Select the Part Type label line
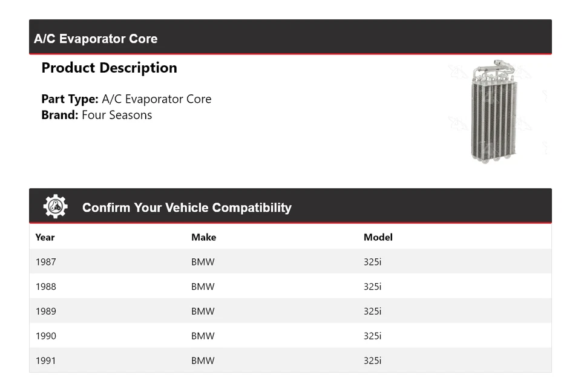 point(126,99)
